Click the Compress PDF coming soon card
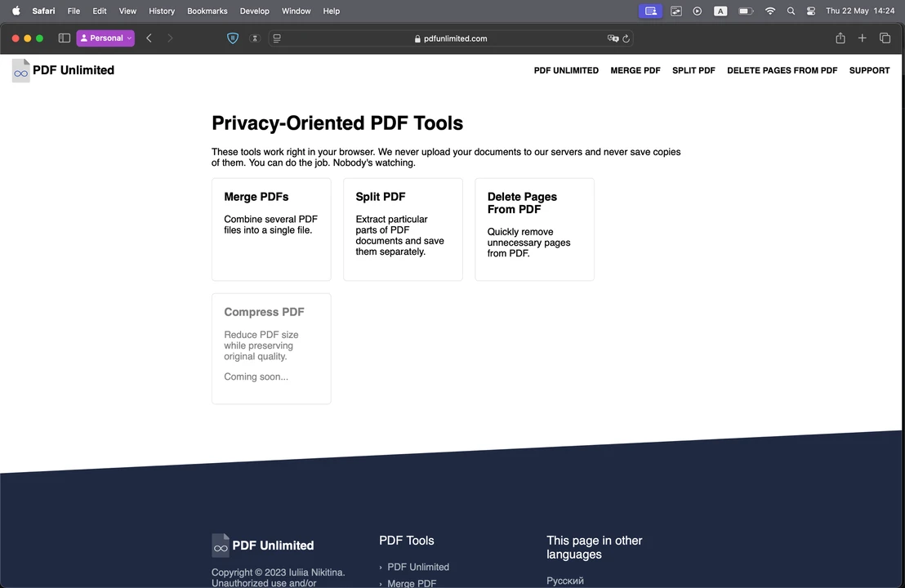905x588 pixels. [271, 349]
